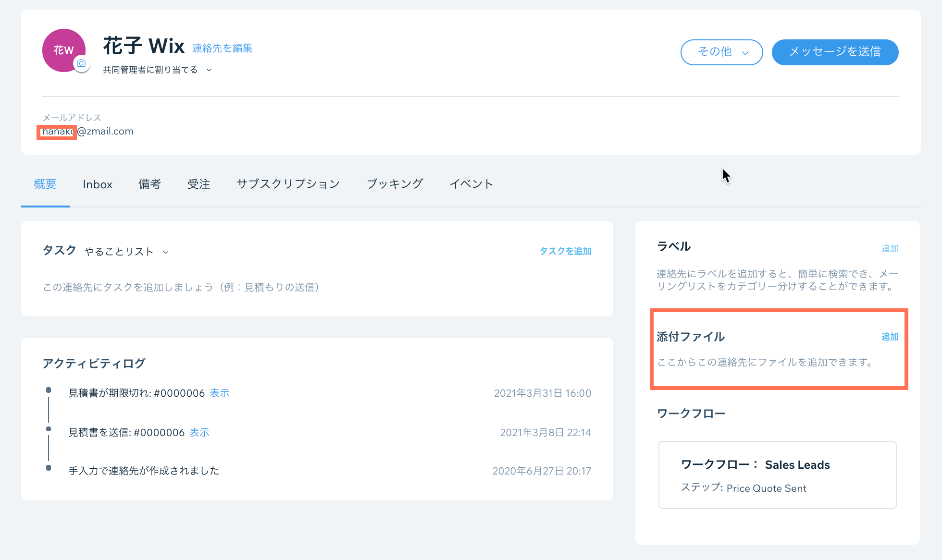This screenshot has width=942, height=560.
Task: Go to the サブスクリプション tab
Action: [288, 184]
